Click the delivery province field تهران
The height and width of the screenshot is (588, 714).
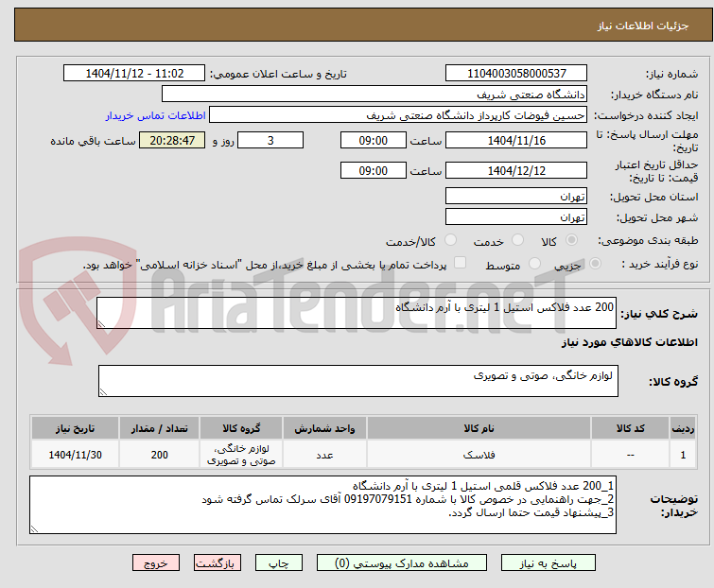click(516, 196)
